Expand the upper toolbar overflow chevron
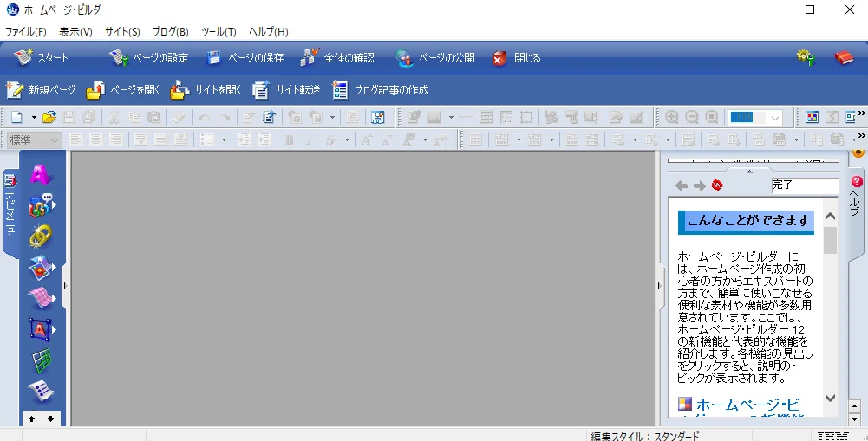This screenshot has width=868, height=441. tap(861, 113)
